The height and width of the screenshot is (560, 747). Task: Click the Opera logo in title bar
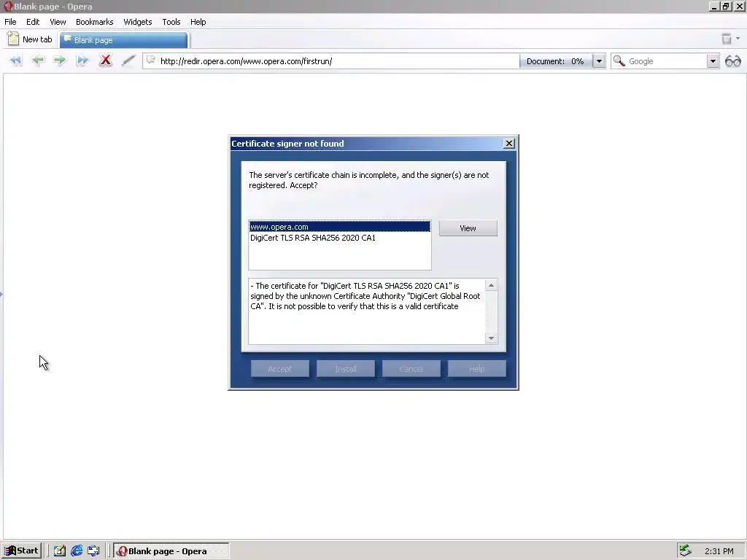(8, 6)
